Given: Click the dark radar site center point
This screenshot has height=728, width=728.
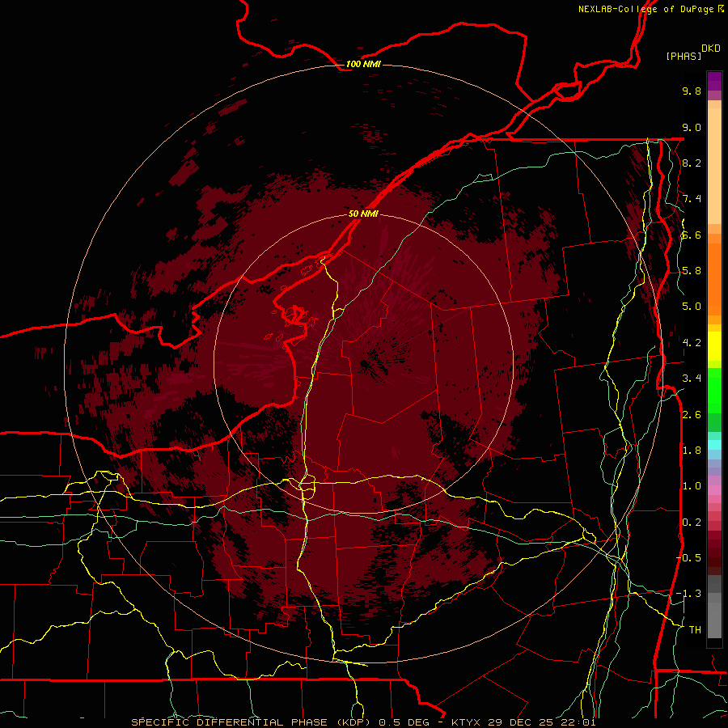Looking at the screenshot, I should [364, 363].
